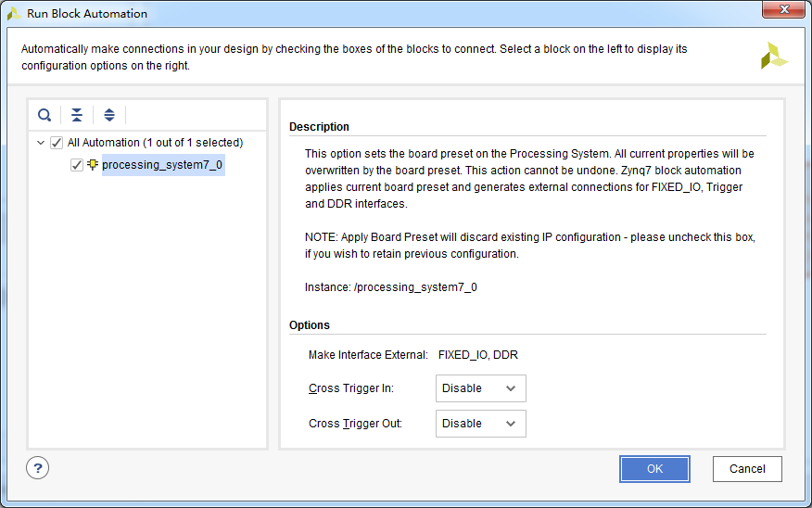Viewport: 812px width, 508px height.
Task: Click the "Cross Trigger In:" label
Action: 351,388
